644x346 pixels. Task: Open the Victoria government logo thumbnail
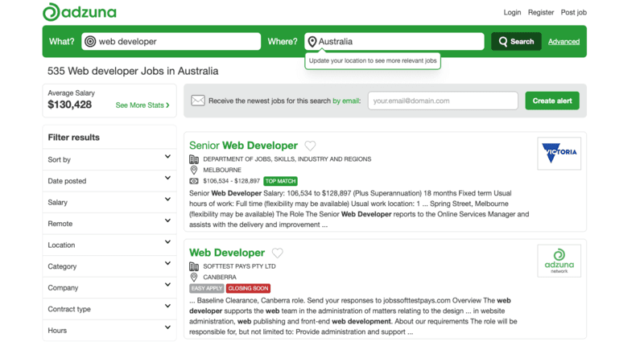coord(559,154)
